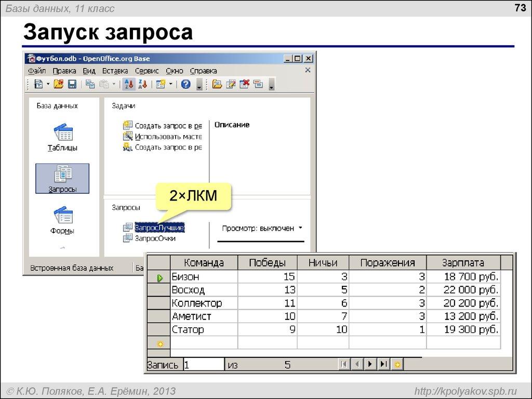
Task: Click the Help question mark icon
Action: click(186, 84)
